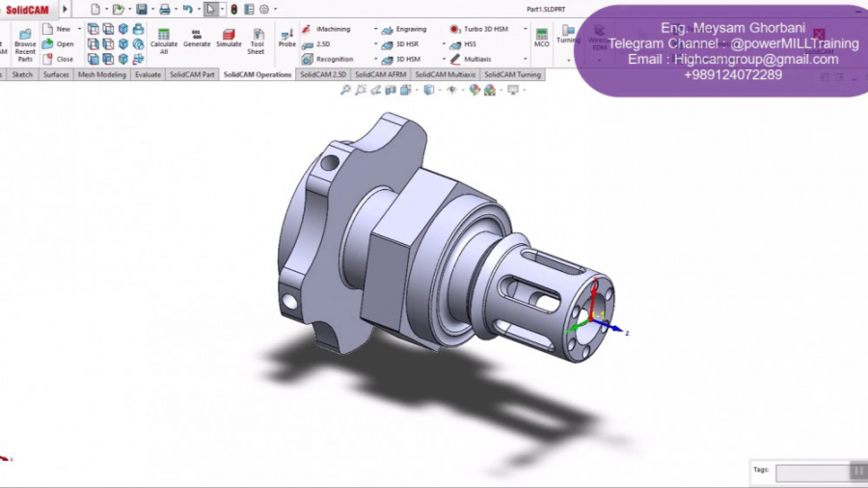The width and height of the screenshot is (868, 488).
Task: Open the 3D HSR dropdown arrow
Action: click(x=444, y=43)
